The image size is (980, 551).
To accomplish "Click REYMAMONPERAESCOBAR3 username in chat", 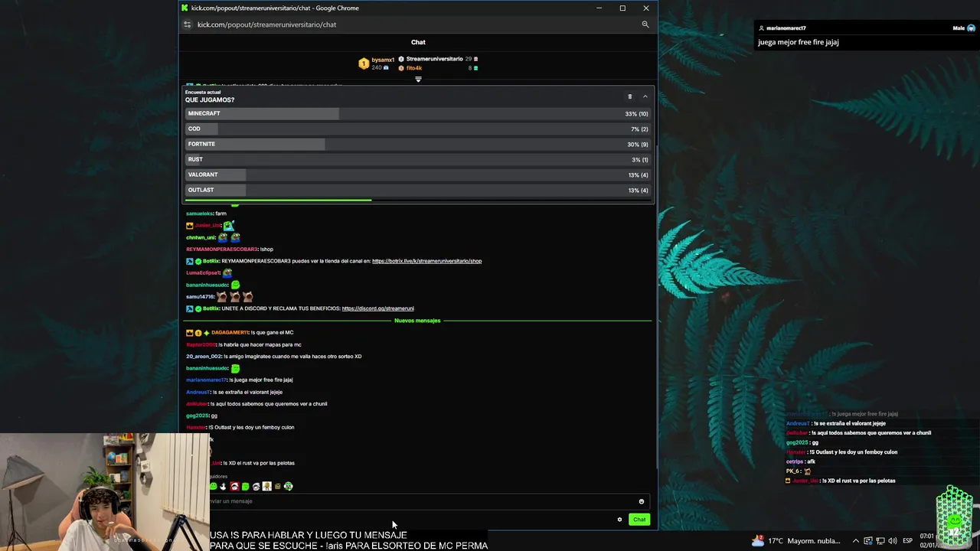I will [x=222, y=249].
